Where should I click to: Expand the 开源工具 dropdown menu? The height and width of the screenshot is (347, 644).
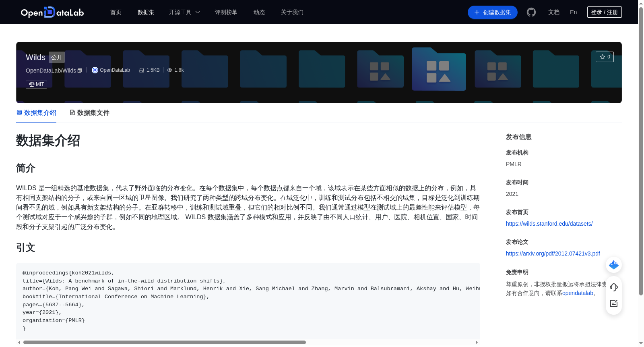[x=184, y=12]
